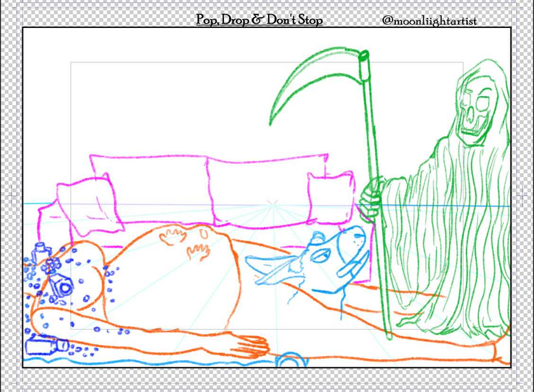Image resolution: width=534 pixels, height=392 pixels.
Task: Click the left edge horizon guide crosshair
Action: point(12,196)
